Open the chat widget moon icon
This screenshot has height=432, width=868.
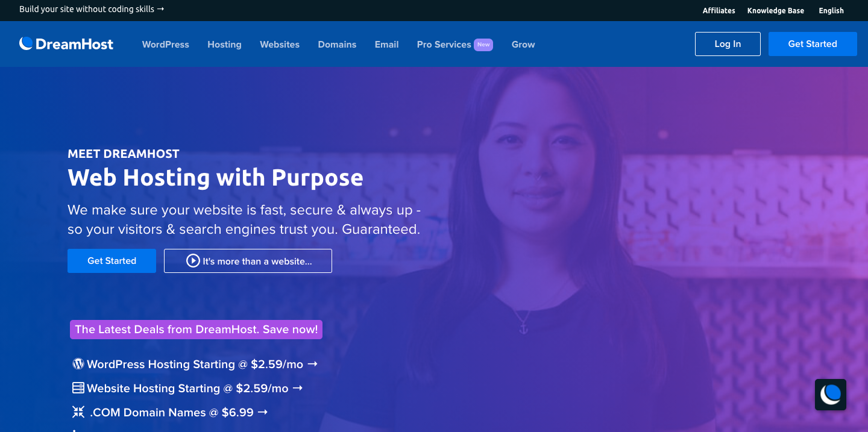831,395
